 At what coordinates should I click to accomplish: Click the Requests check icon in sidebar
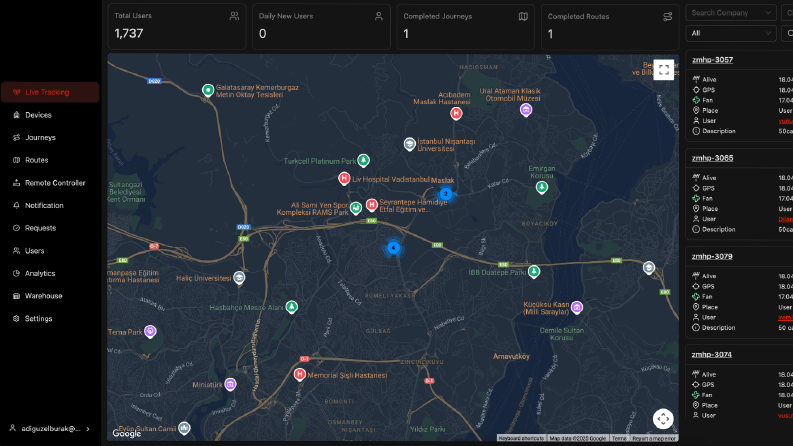click(16, 228)
